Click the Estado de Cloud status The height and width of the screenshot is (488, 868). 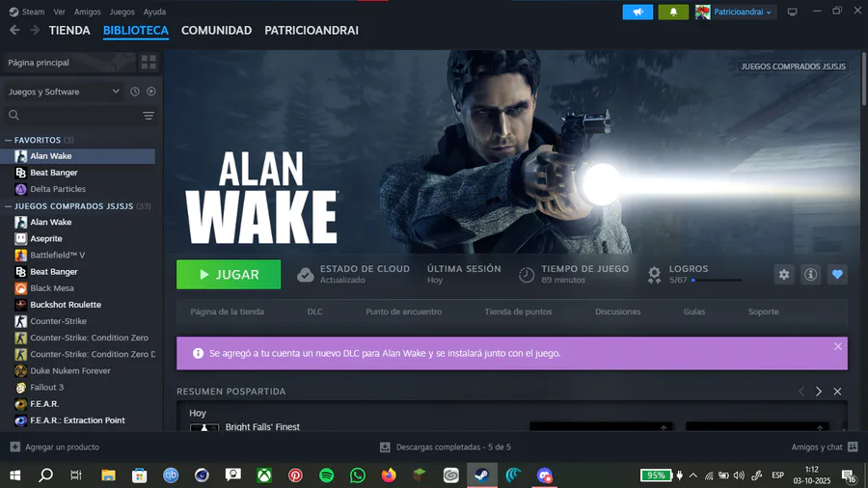coord(354,274)
